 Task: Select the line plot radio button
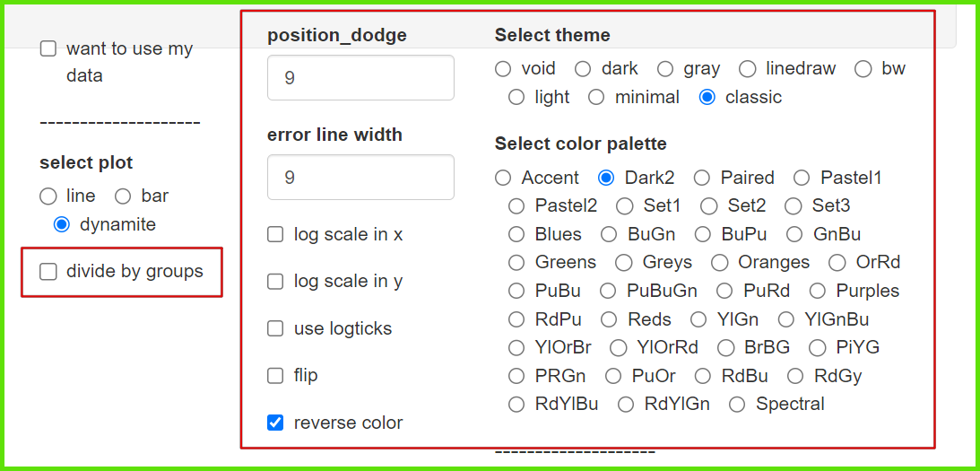point(48,196)
